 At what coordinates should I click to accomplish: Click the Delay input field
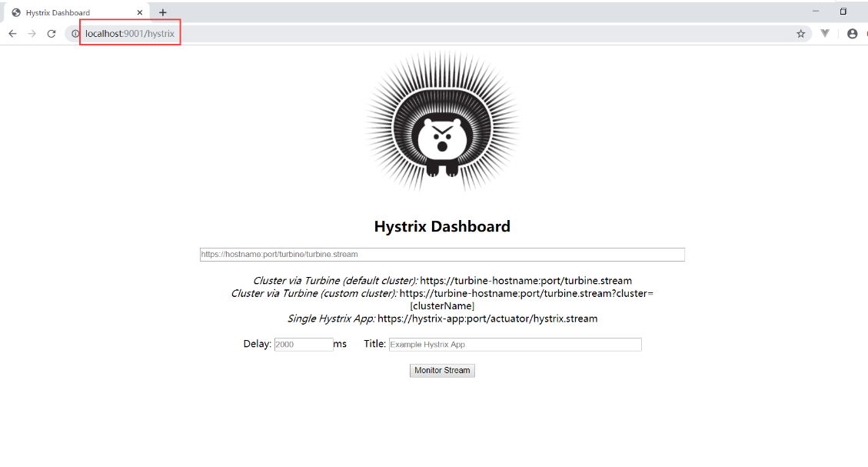pos(304,345)
